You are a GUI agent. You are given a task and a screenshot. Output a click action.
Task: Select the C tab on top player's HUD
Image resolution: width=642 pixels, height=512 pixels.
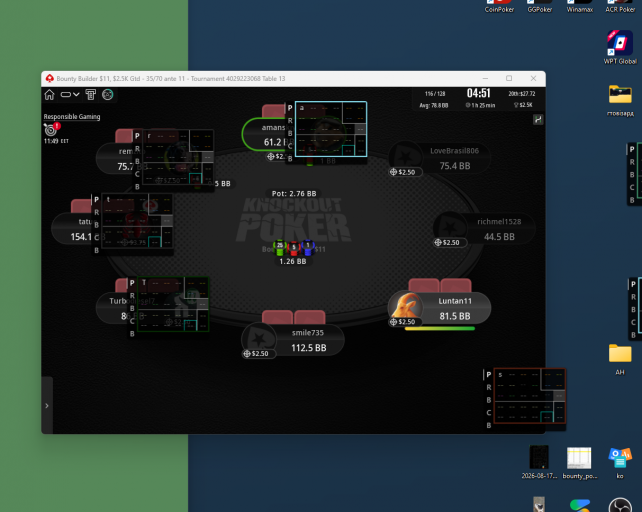coord(290,146)
